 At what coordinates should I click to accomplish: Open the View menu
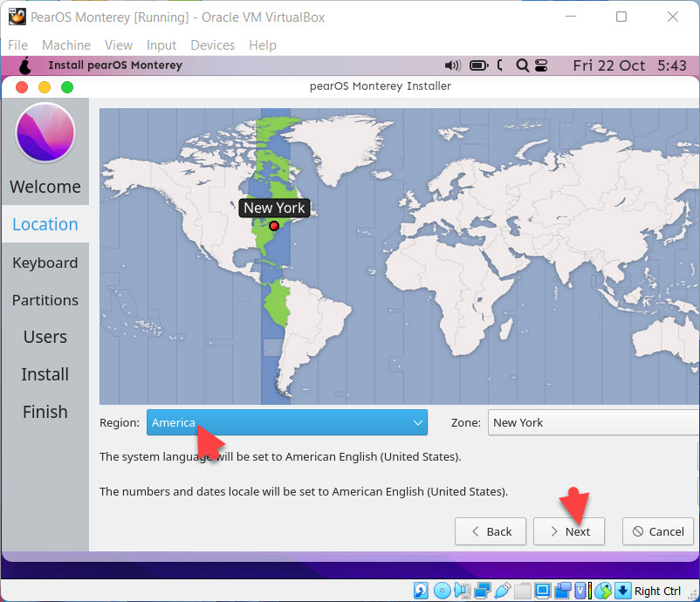click(x=119, y=45)
